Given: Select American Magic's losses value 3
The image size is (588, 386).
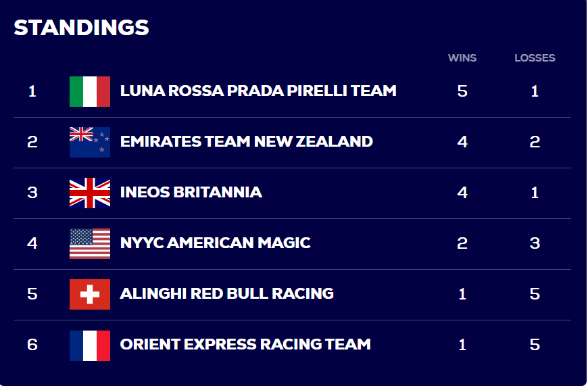Looking at the screenshot, I should coord(535,243).
